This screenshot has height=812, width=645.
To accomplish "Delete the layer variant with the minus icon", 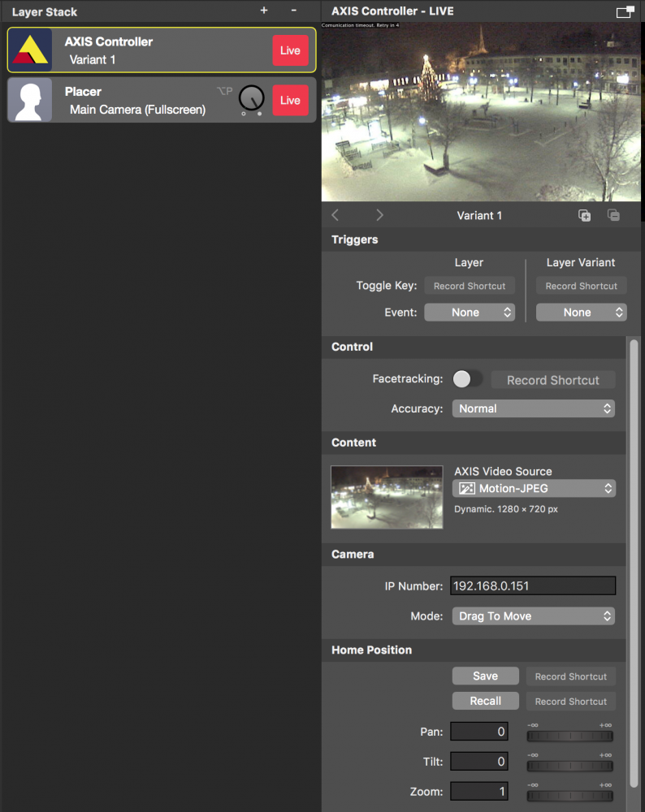I will pos(613,215).
